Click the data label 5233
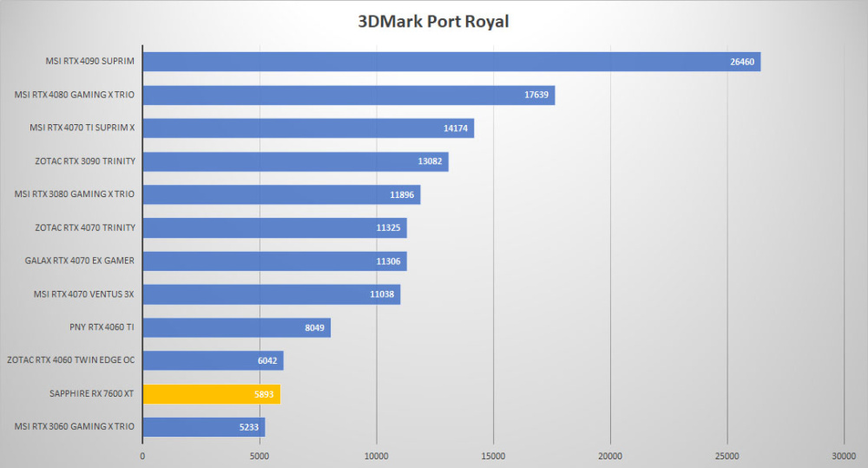Image resolution: width=868 pixels, height=468 pixels. pos(249,427)
